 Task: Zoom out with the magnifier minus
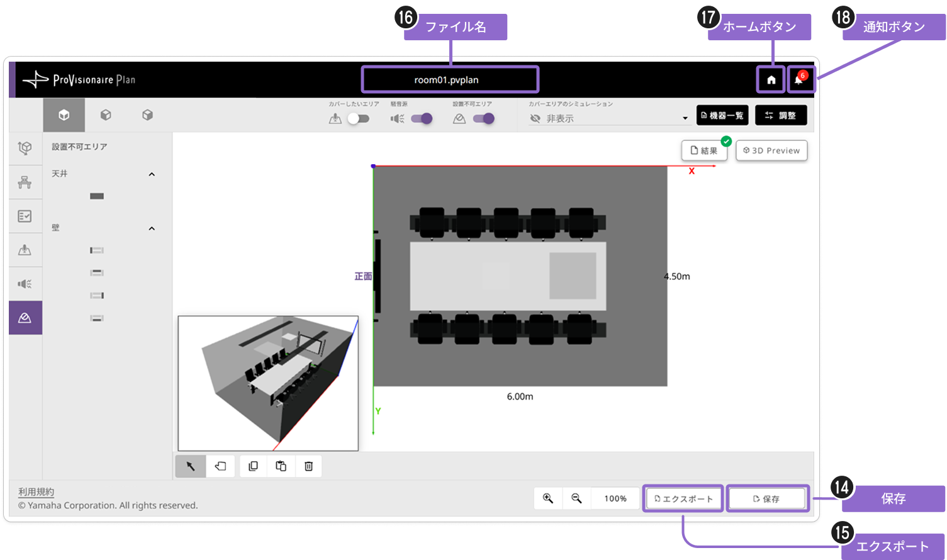point(576,498)
